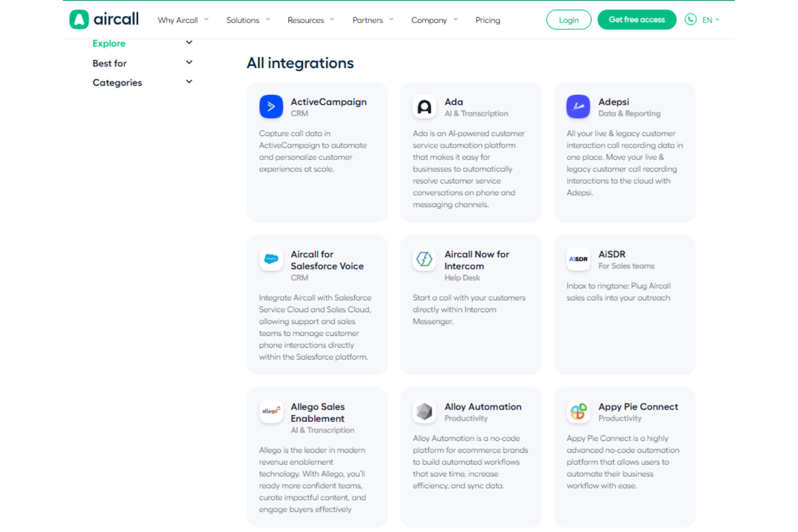Click the Intercom lightning logo icon

coord(425,259)
